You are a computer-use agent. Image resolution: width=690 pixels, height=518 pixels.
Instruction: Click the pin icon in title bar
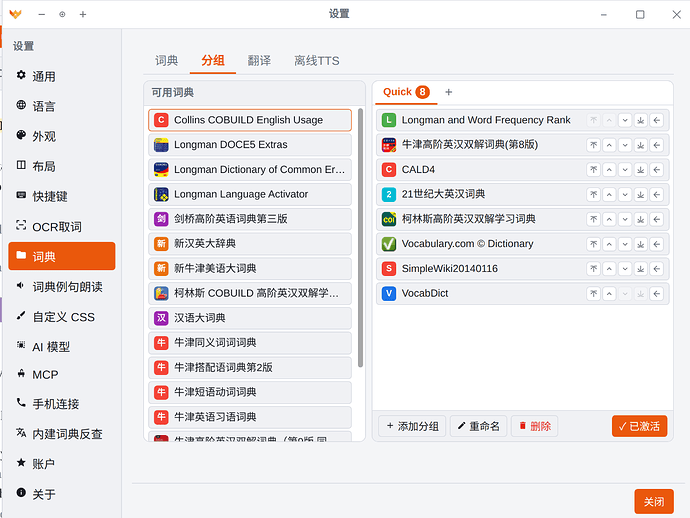pos(62,14)
